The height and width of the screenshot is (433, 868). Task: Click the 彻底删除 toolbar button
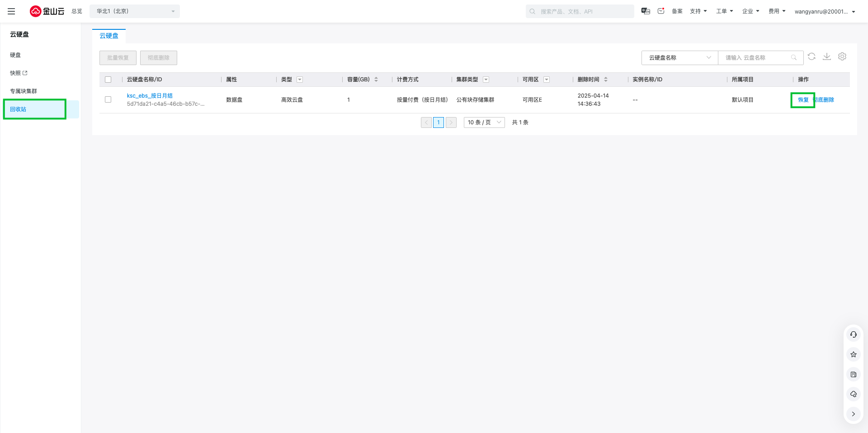coord(159,58)
